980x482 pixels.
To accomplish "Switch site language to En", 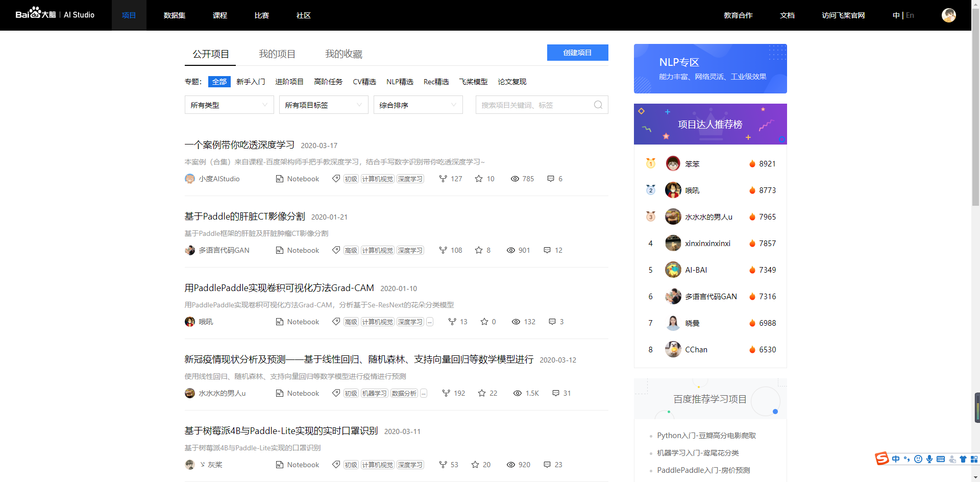I will (910, 15).
